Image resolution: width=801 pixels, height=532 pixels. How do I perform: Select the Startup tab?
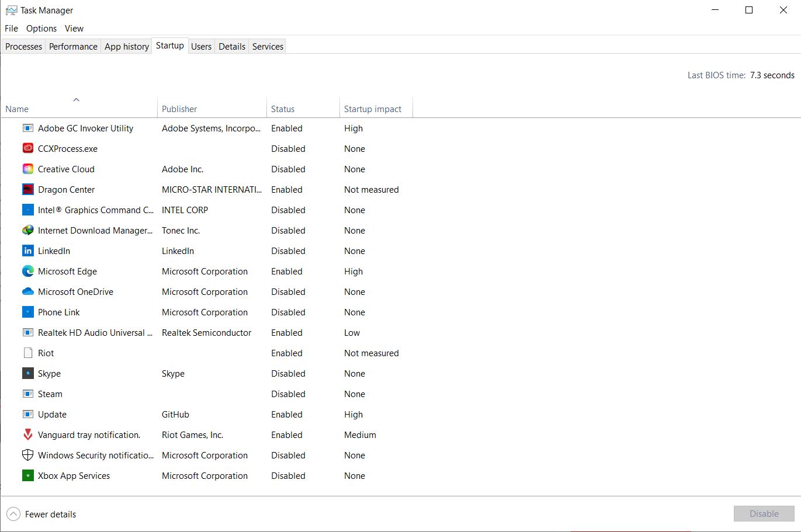click(170, 46)
